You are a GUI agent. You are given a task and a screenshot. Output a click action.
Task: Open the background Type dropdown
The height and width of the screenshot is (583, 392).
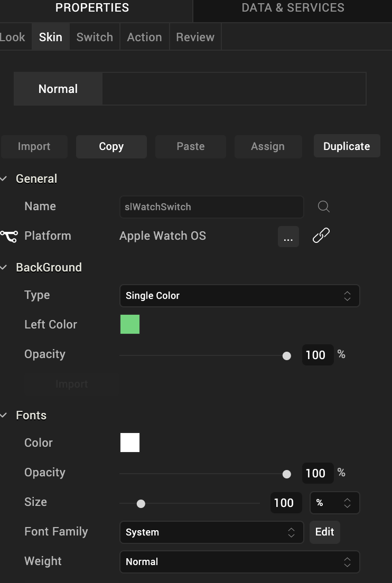pyautogui.click(x=239, y=296)
